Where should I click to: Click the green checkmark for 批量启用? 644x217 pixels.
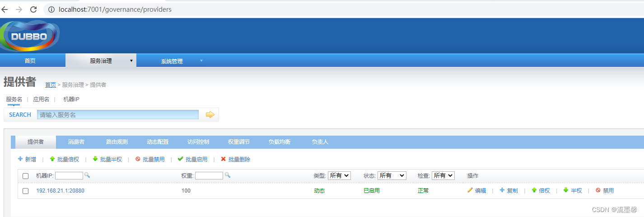pyautogui.click(x=181, y=159)
